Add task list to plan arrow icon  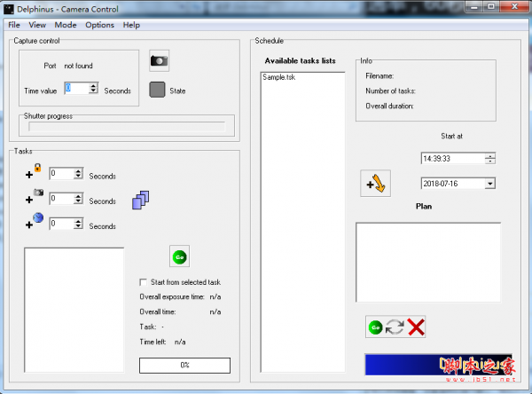[x=376, y=184]
